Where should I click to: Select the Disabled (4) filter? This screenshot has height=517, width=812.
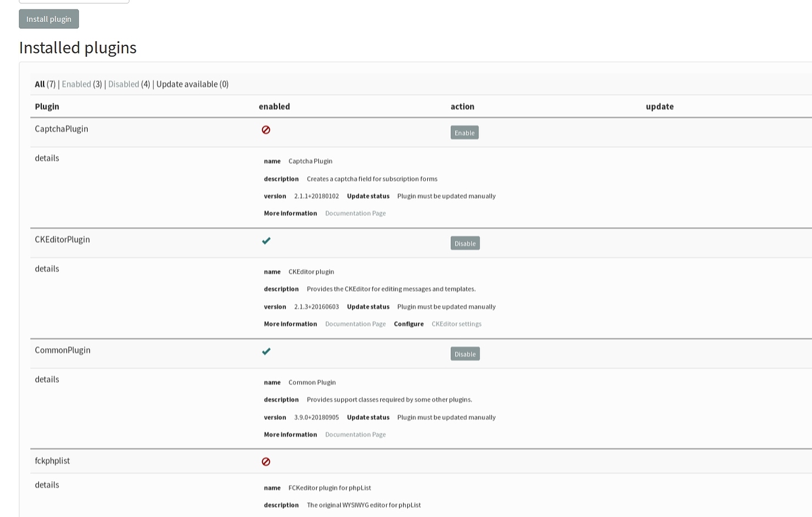pos(124,84)
